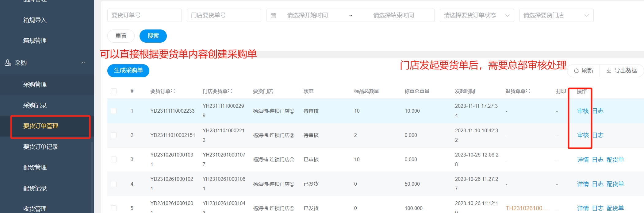The height and width of the screenshot is (213, 644).
Task: Select the checkbox for row 3 order
Action: [x=113, y=159]
